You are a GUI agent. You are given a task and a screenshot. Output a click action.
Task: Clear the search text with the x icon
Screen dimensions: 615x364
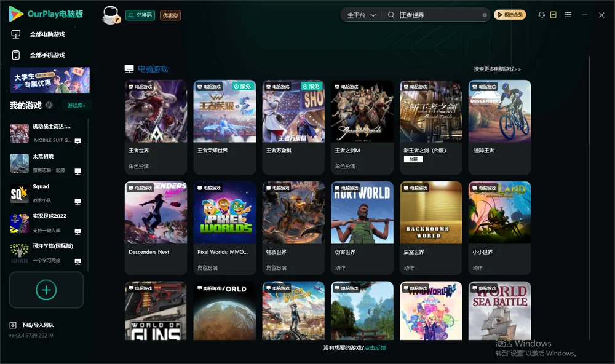coord(485,15)
